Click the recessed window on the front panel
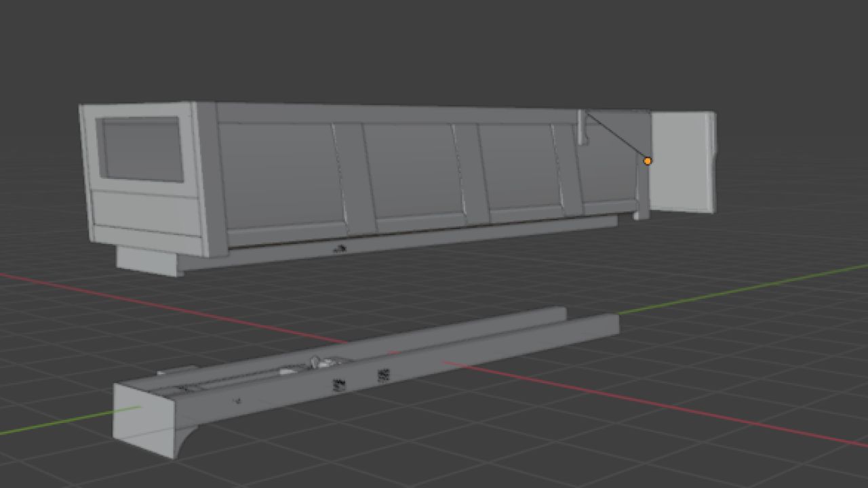This screenshot has height=488, width=868. (x=142, y=149)
